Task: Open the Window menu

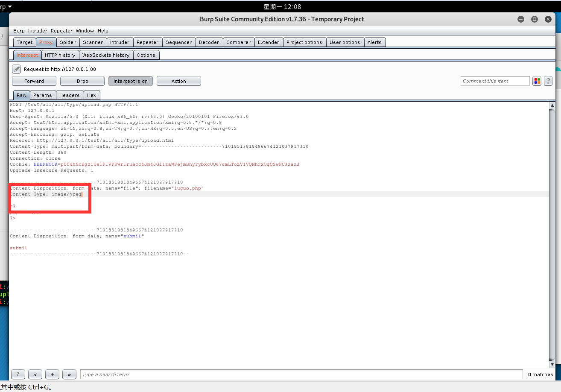Action: pos(85,31)
